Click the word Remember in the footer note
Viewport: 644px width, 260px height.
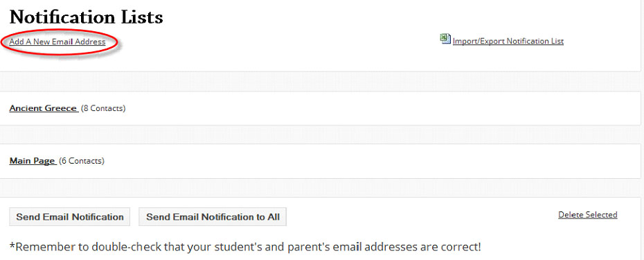pos(41,248)
